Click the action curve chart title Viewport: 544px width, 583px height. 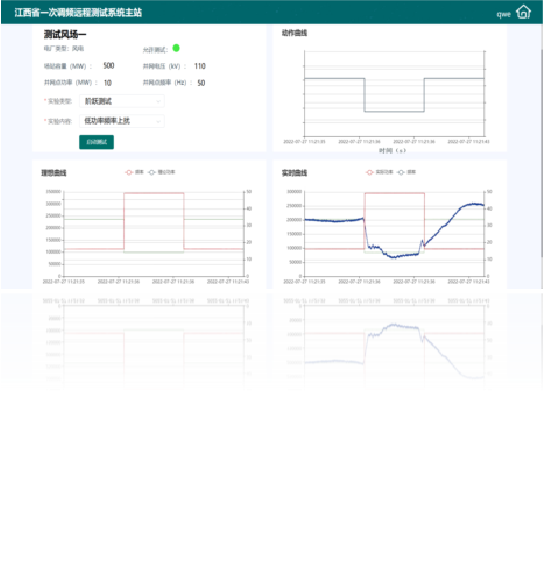pyautogui.click(x=294, y=33)
